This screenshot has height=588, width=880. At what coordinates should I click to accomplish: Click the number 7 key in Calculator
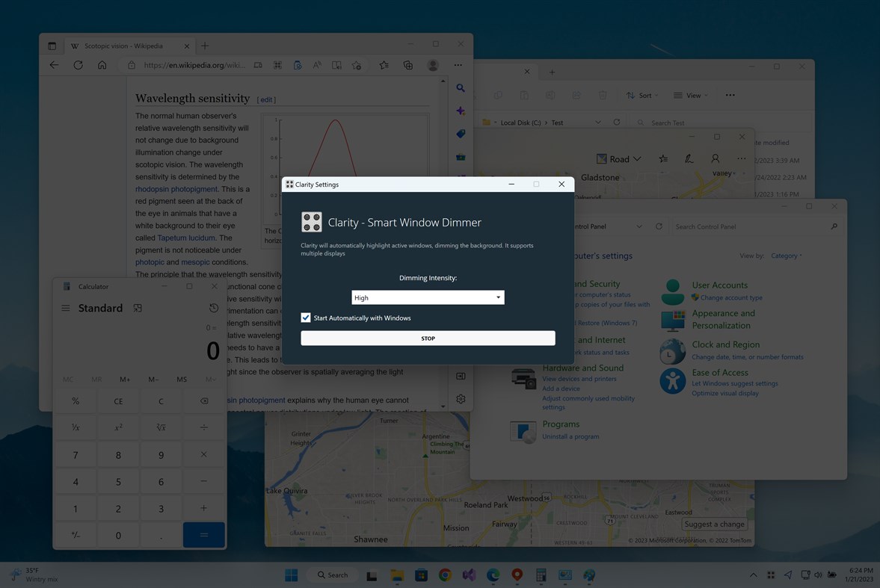[x=76, y=455]
